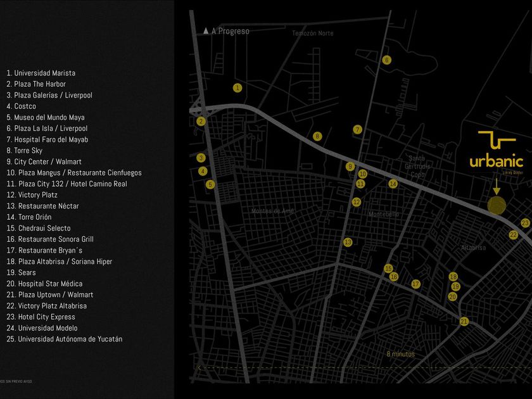Select legend entry Hospital Star Médica
The image size is (532, 399).
point(44,284)
